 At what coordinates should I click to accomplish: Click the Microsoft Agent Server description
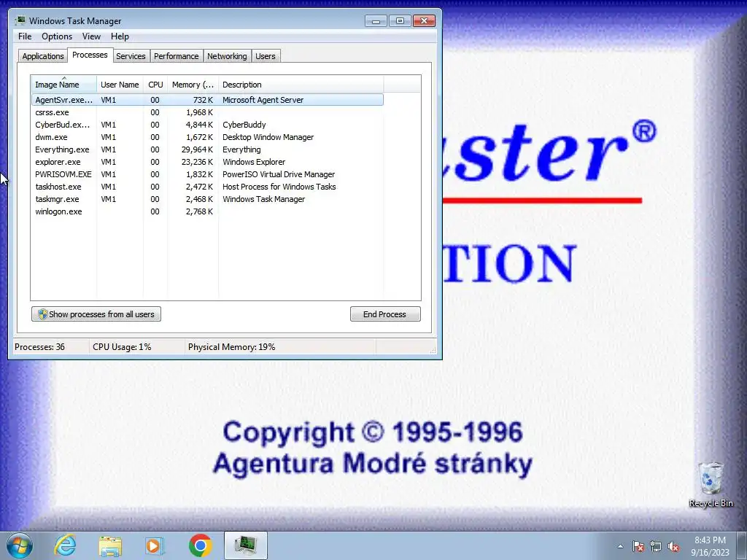(263, 100)
